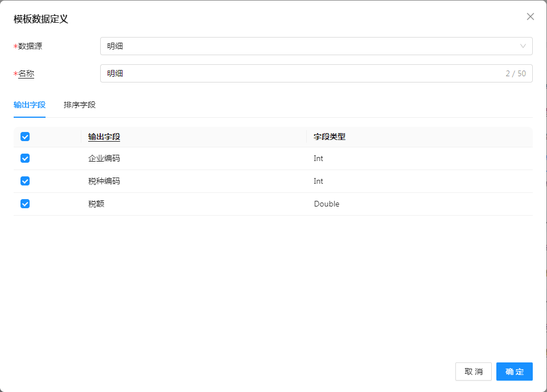Click the Double type cell for 税额
Viewport: 547px width, 392px height.
pyautogui.click(x=326, y=204)
